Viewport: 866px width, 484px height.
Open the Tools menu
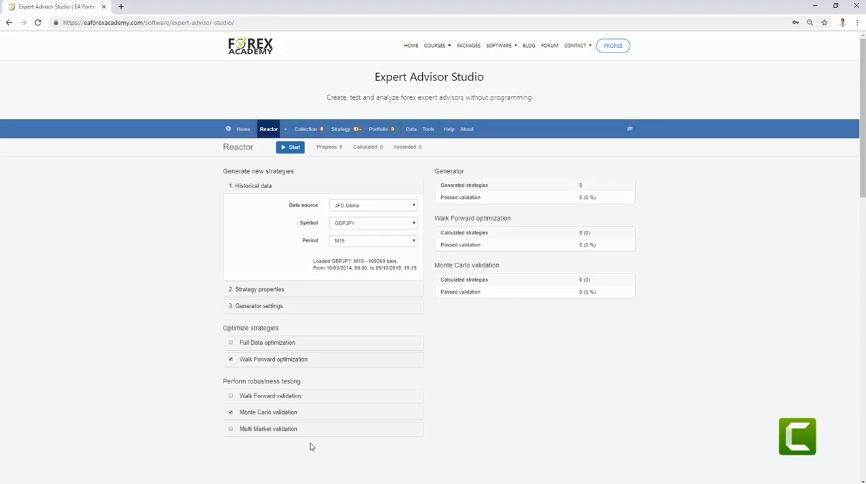429,129
